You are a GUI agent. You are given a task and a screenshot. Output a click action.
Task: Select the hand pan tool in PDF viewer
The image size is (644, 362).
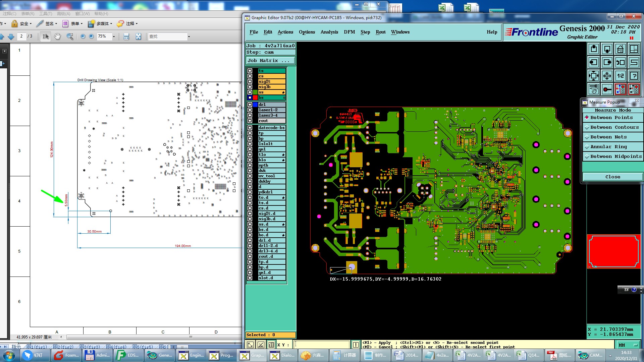[58, 37]
